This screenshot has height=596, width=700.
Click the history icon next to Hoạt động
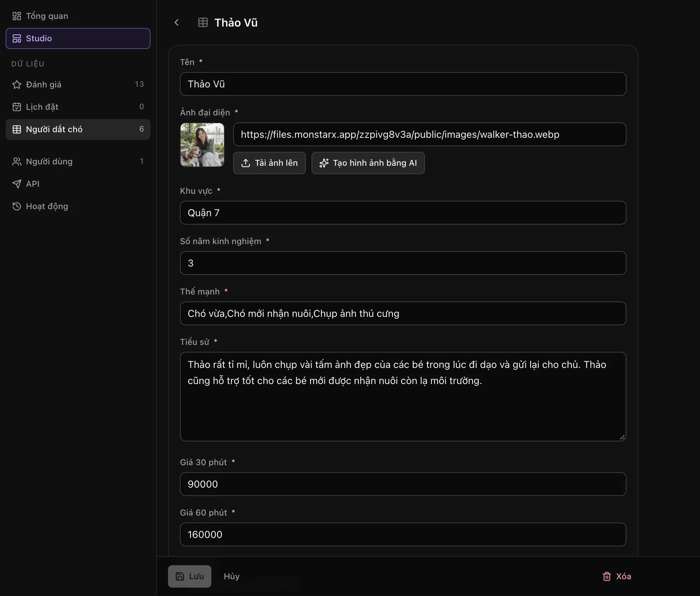pos(17,206)
